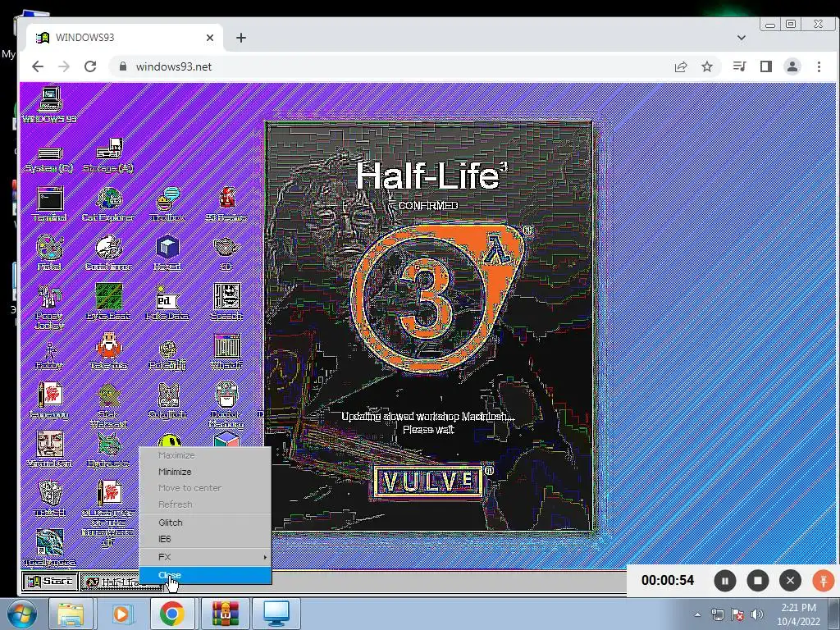The height and width of the screenshot is (630, 840).
Task: Click the WINDOWS93 browser tab
Action: click(125, 38)
